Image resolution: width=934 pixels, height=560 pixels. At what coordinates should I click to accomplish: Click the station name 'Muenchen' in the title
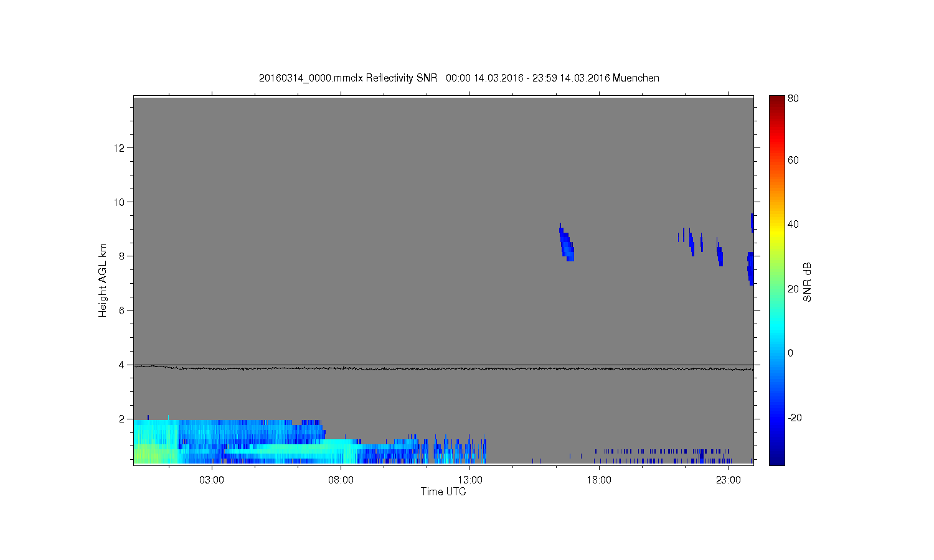(636, 78)
